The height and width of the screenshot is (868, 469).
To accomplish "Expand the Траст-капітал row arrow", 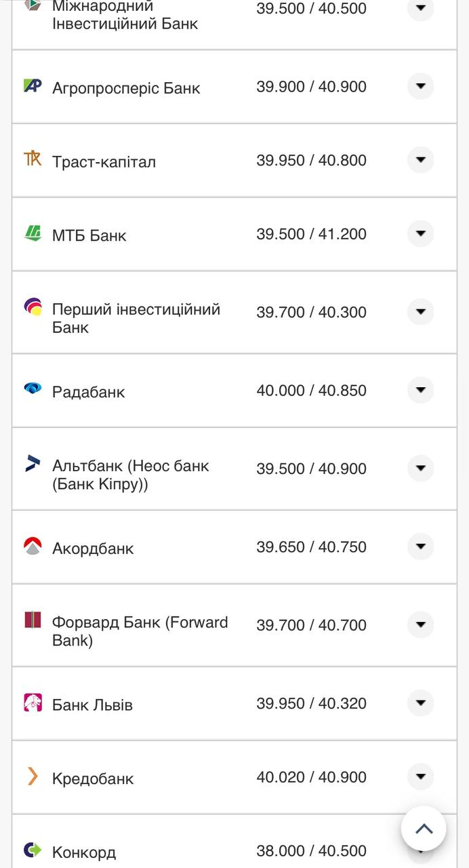I will (420, 160).
